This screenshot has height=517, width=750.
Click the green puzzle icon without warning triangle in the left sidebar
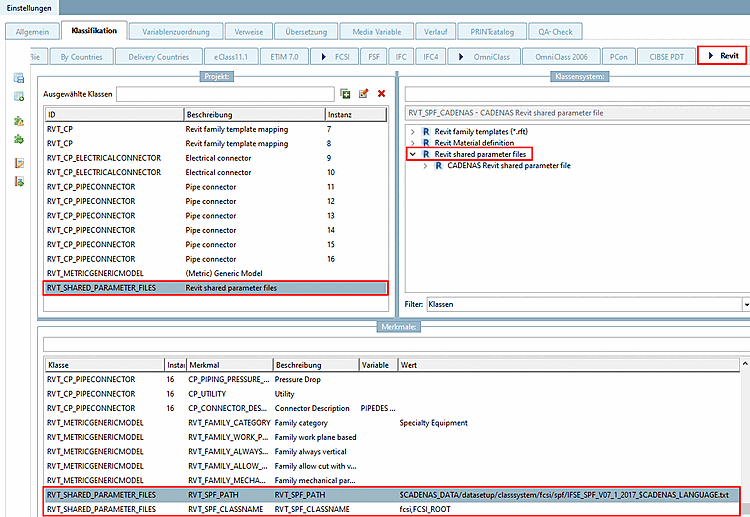tap(19, 139)
